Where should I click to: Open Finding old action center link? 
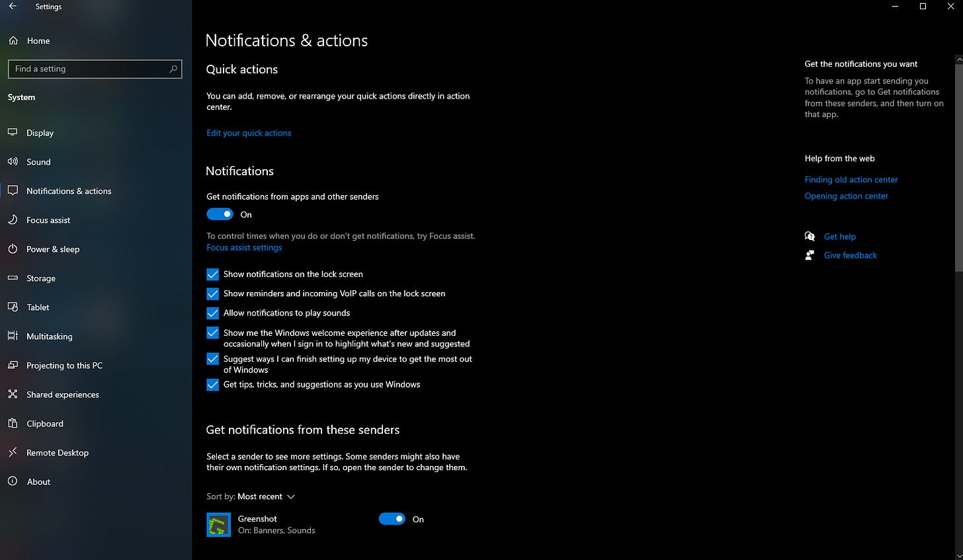(851, 179)
